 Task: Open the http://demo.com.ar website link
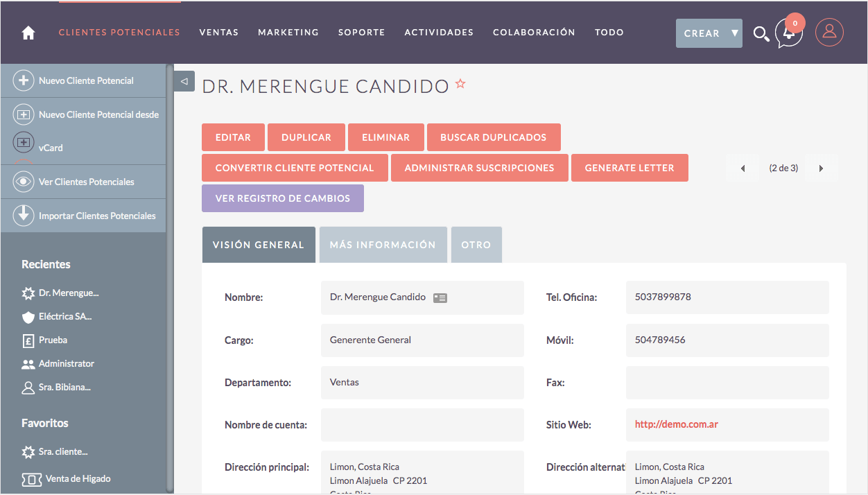coord(676,424)
